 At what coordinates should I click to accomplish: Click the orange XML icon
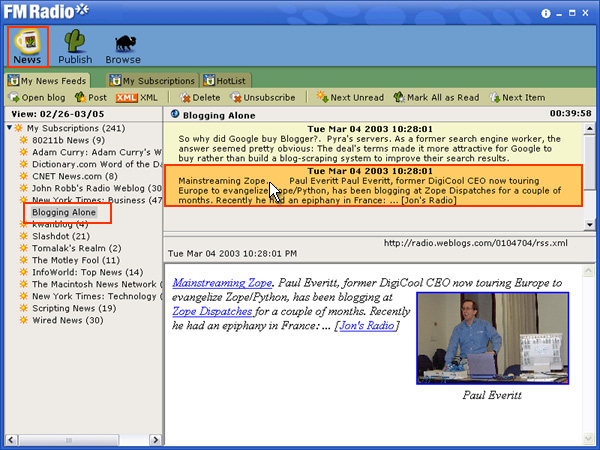click(126, 98)
